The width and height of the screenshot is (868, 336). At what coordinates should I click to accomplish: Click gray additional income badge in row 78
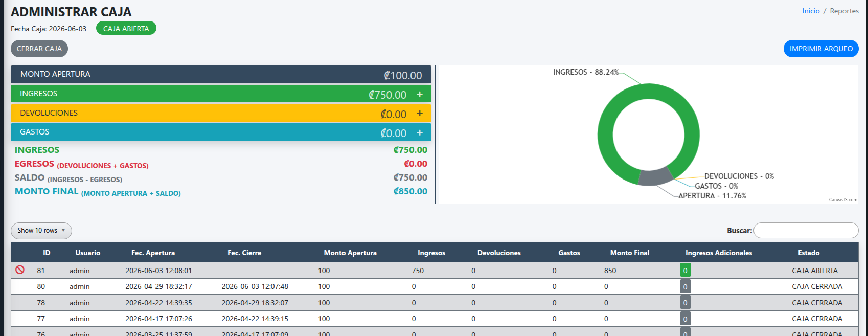tap(686, 303)
